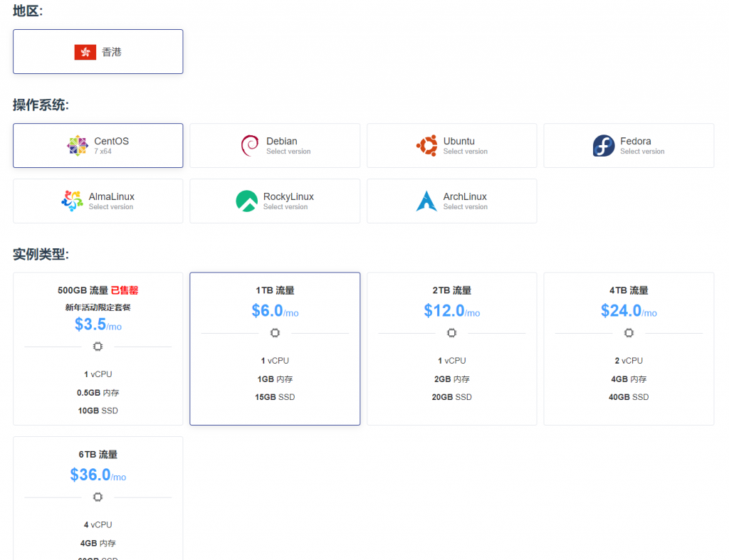Select the 2TB 流量 $12.0/mo plan
The image size is (729, 560).
tap(451, 348)
